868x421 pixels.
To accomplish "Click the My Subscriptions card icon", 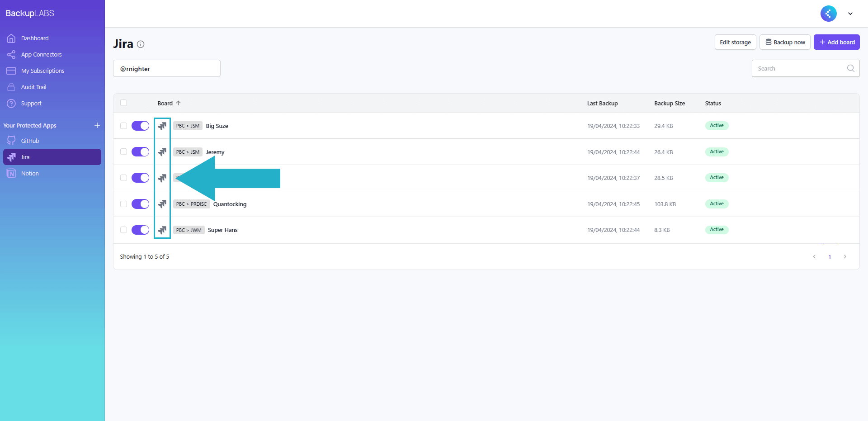I will point(11,71).
